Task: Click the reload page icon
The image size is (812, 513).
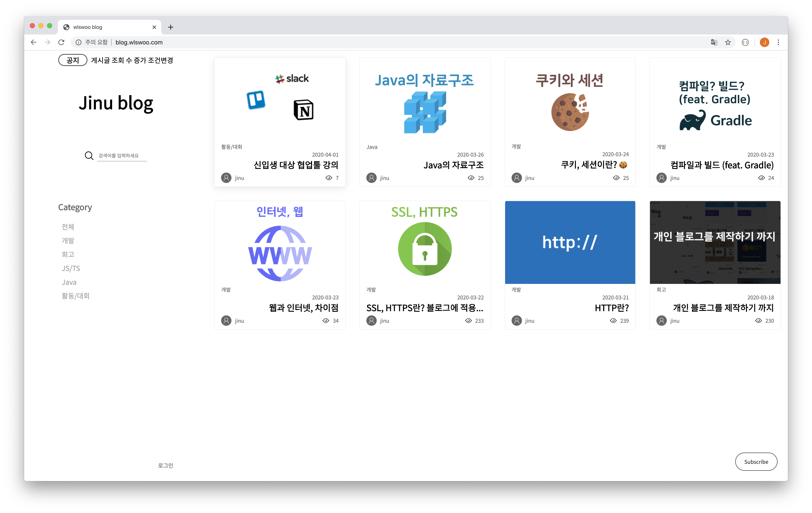Action: (61, 42)
